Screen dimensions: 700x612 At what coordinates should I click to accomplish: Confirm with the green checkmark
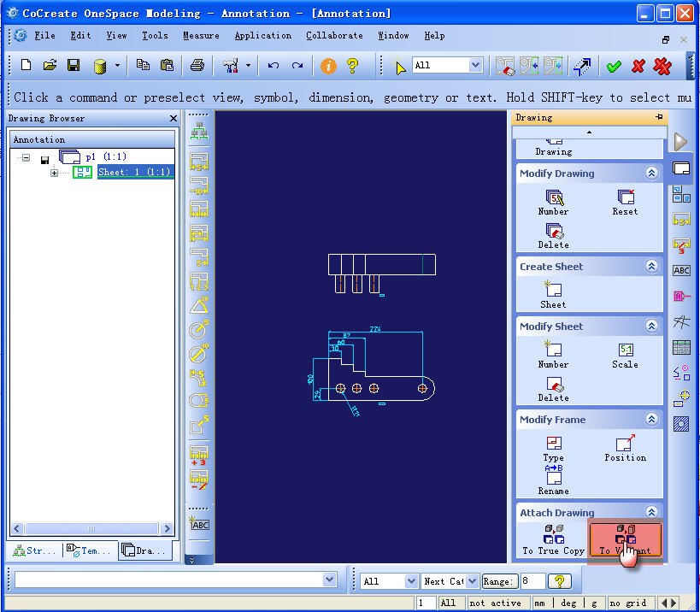coord(614,66)
